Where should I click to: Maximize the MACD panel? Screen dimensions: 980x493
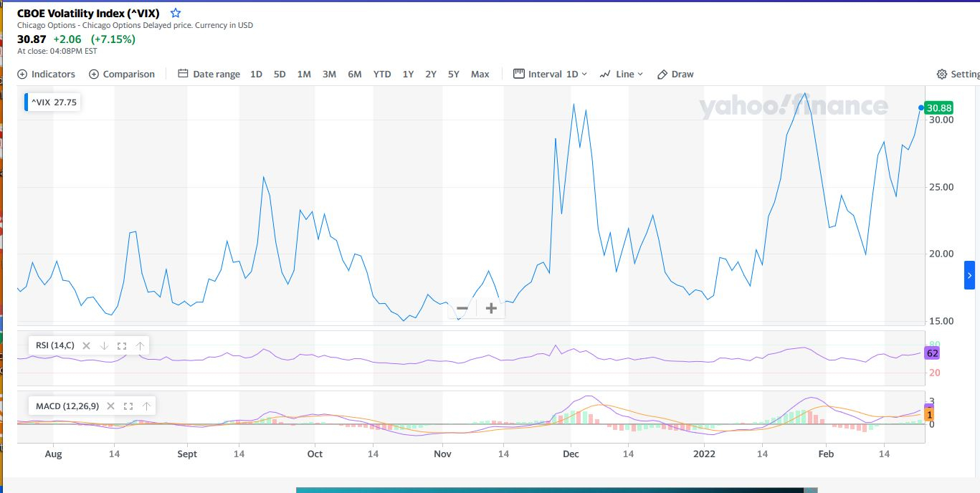pyautogui.click(x=128, y=406)
